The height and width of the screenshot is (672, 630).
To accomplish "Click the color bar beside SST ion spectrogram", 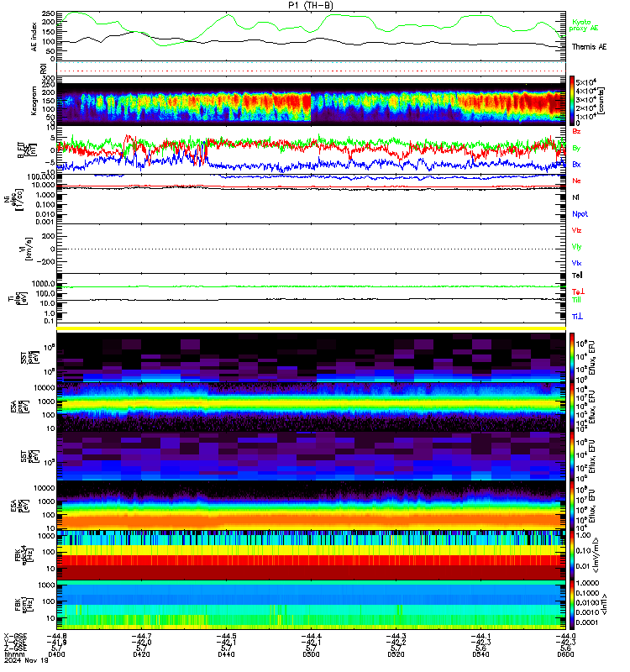I will point(572,358).
